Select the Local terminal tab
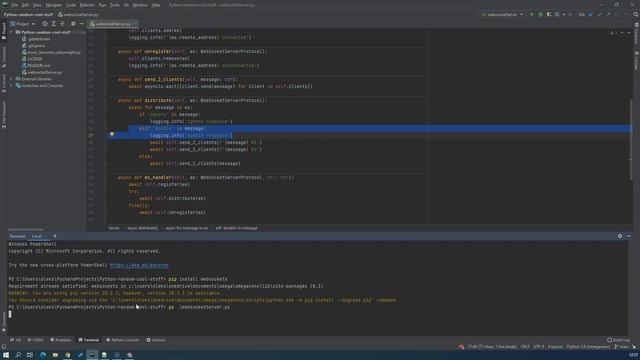Image resolution: width=640 pixels, height=360 pixels. click(37, 236)
